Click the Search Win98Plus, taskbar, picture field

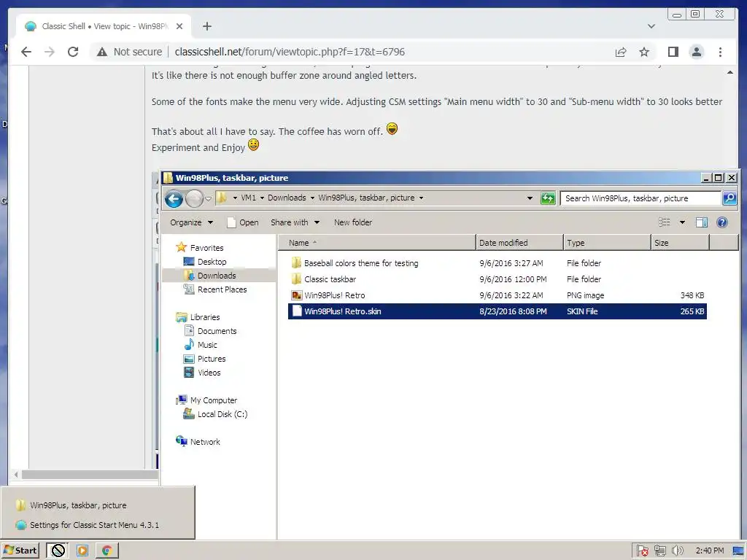[640, 198]
